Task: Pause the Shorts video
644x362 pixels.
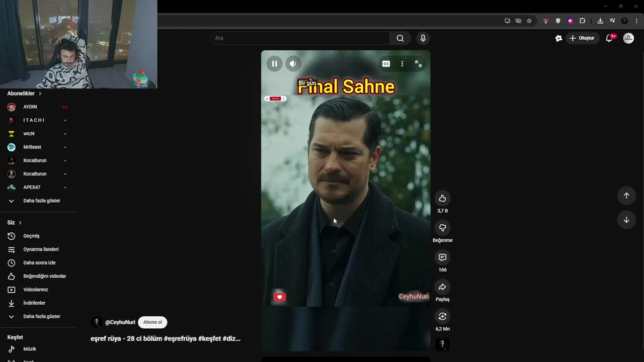Action: pos(274,64)
